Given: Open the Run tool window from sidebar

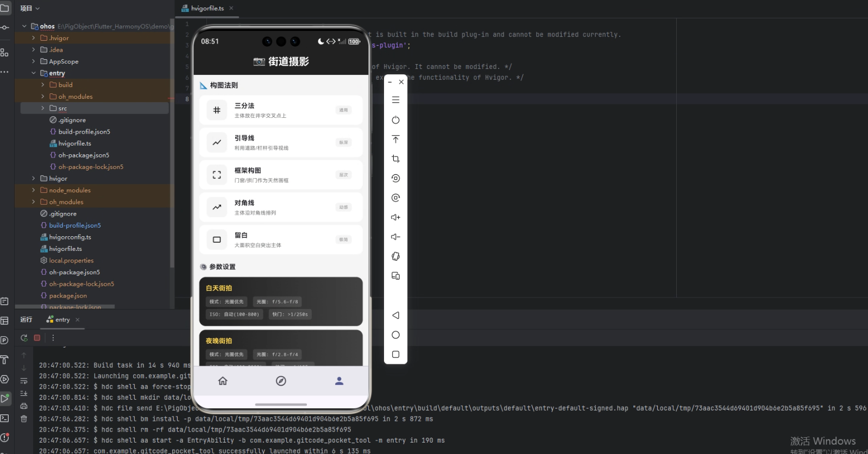Looking at the screenshot, I should pyautogui.click(x=5, y=399).
